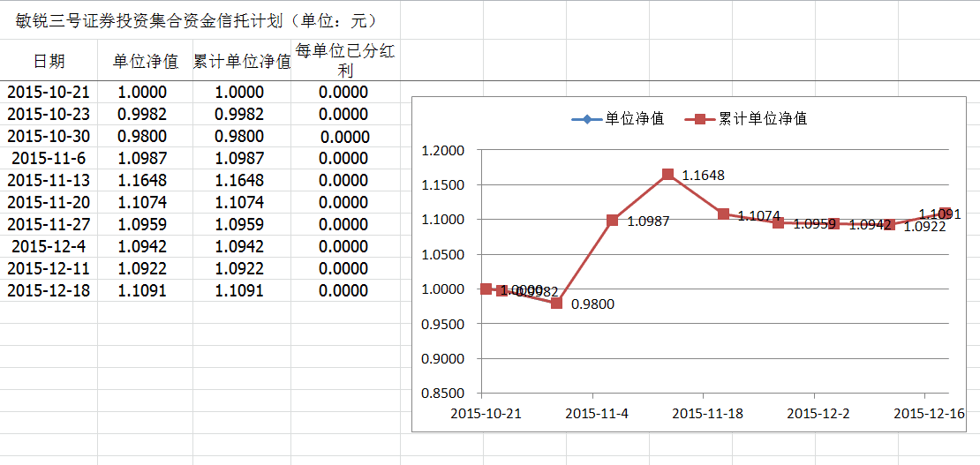Click the 0.8500 vertical axis label
The image size is (980, 465).
tap(444, 394)
